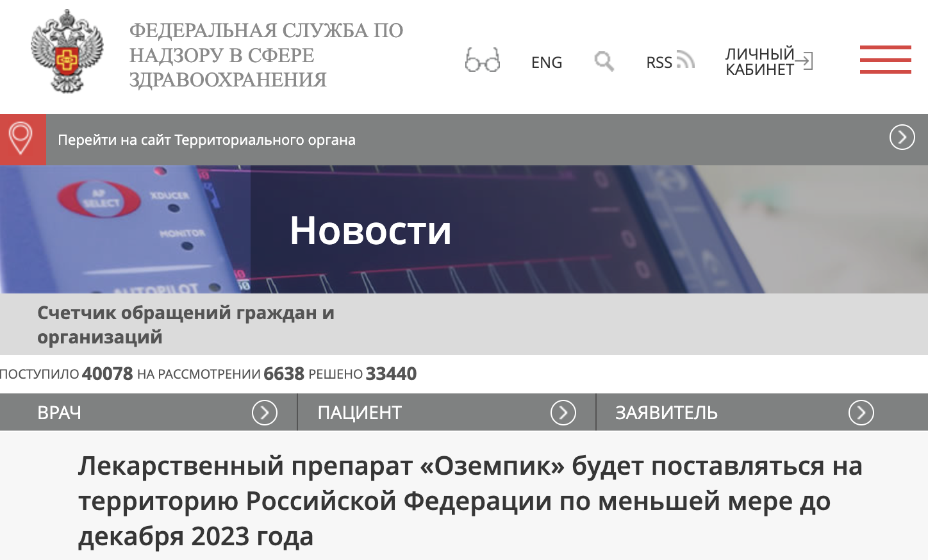Click the login arrow icon beside Личный кабинет

804,61
